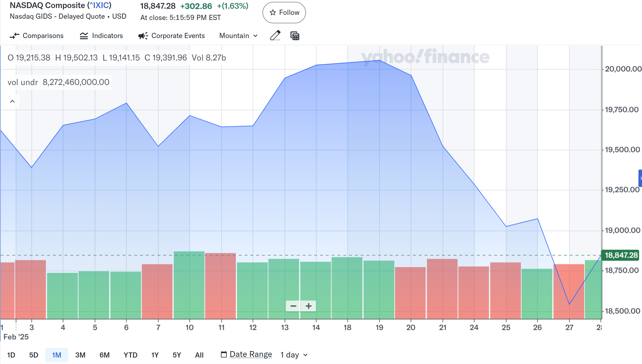Open the 1 day interval dropdown
The height and width of the screenshot is (364, 642).
(294, 355)
